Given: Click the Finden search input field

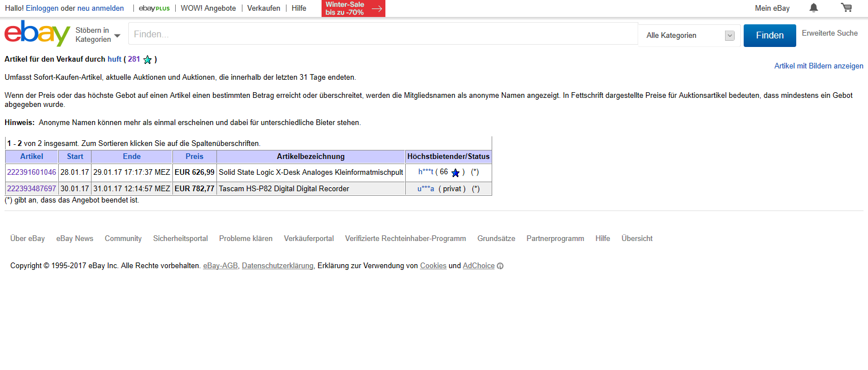Looking at the screenshot, I should coord(383,34).
